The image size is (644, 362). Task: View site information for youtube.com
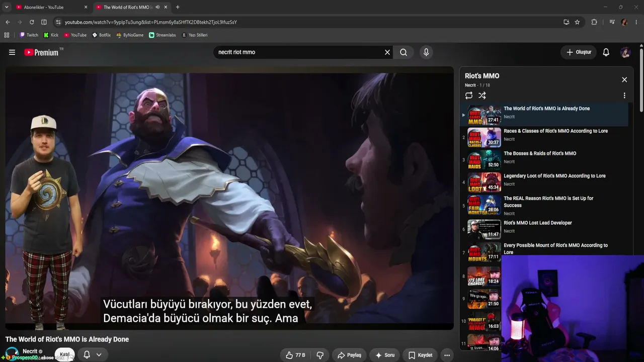click(x=58, y=22)
